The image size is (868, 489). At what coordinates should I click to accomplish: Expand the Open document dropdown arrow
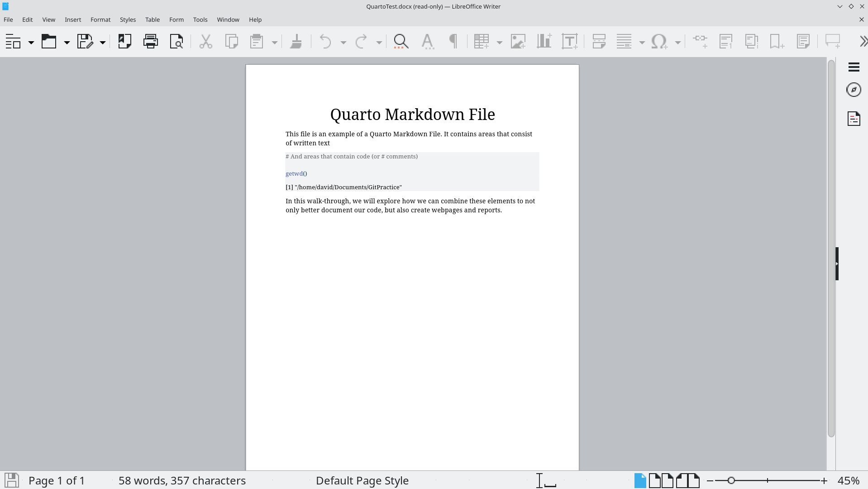coord(67,42)
